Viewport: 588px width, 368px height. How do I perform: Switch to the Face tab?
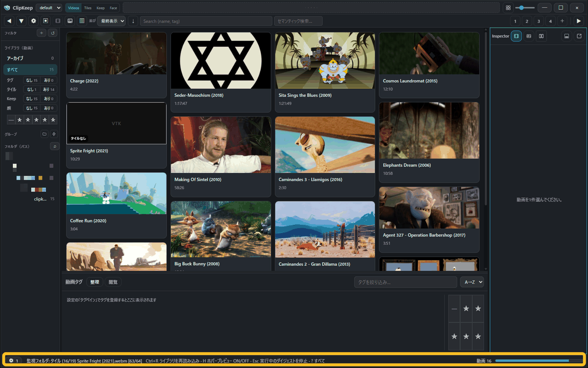coord(113,8)
